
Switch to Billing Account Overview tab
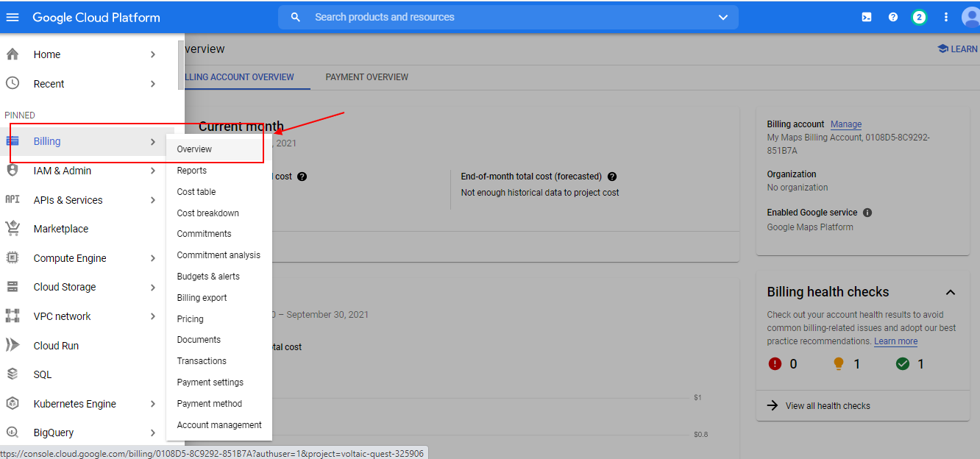[x=240, y=77]
